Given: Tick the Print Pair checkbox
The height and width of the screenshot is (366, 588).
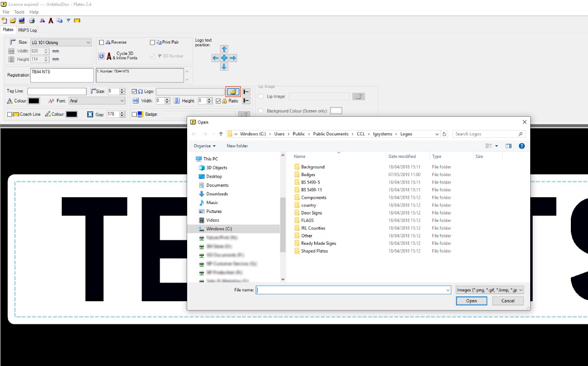Looking at the screenshot, I should (x=152, y=43).
